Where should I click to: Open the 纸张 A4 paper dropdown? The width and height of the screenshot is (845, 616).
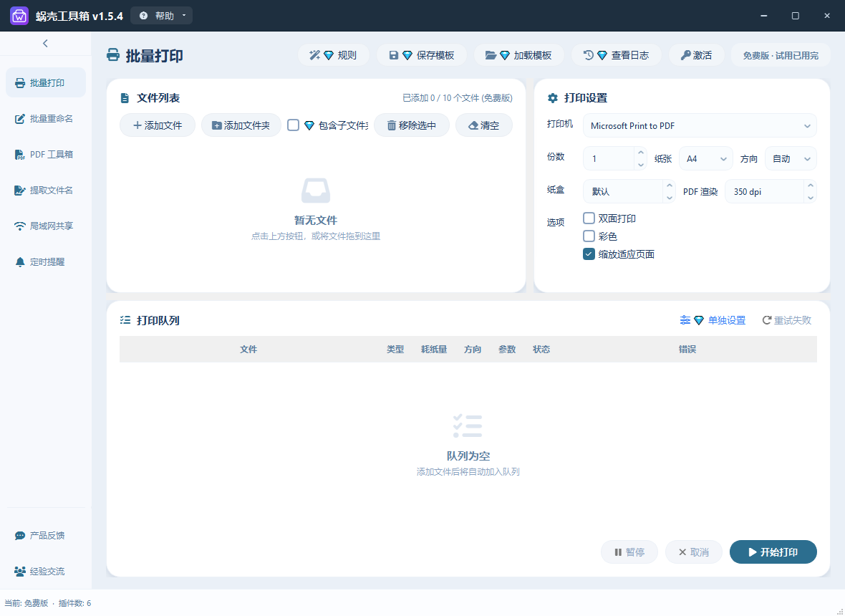[x=705, y=158]
